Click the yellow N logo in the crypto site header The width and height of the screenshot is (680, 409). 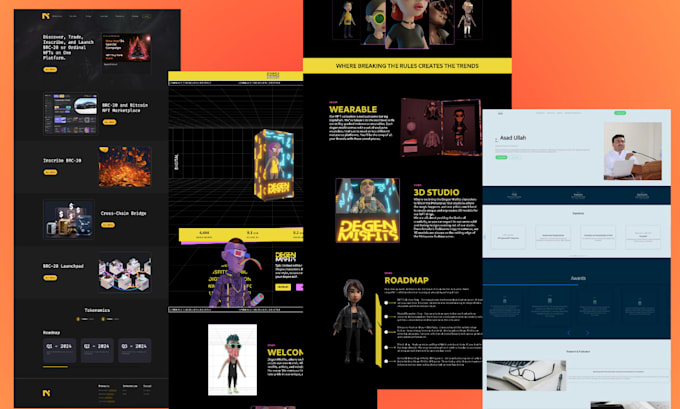46,16
